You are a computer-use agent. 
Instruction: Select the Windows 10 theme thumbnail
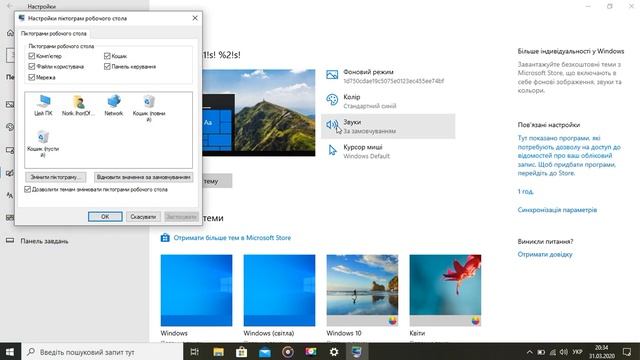tap(362, 290)
